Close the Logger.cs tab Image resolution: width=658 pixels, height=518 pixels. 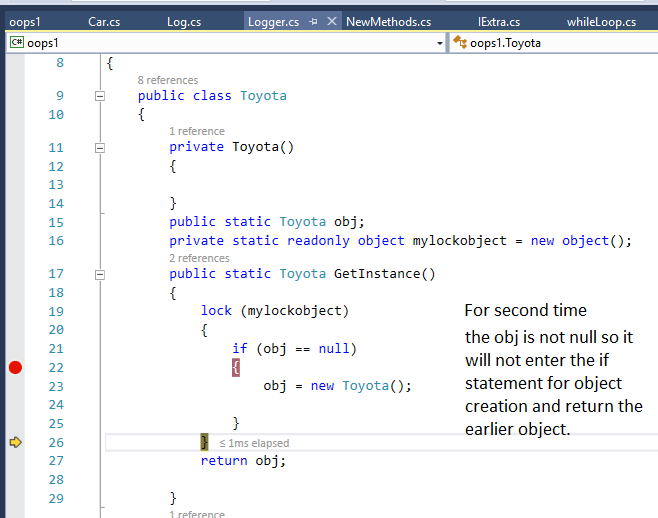pos(332,21)
